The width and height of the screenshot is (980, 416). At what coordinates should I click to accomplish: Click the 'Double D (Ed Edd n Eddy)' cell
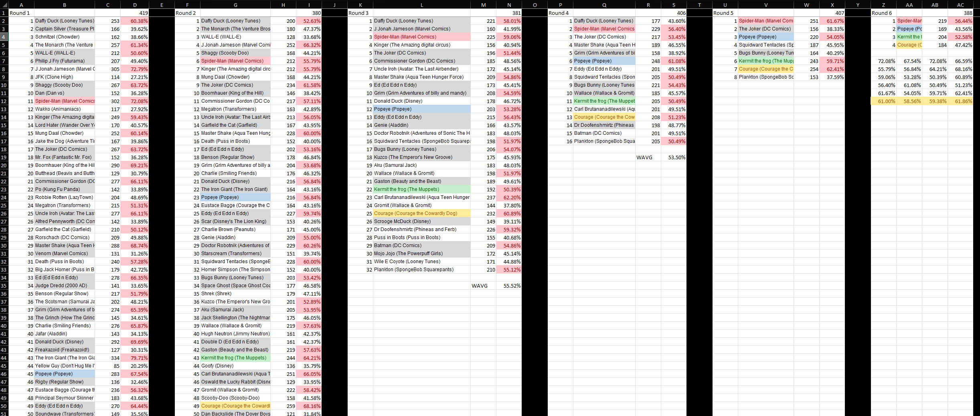(x=235, y=342)
